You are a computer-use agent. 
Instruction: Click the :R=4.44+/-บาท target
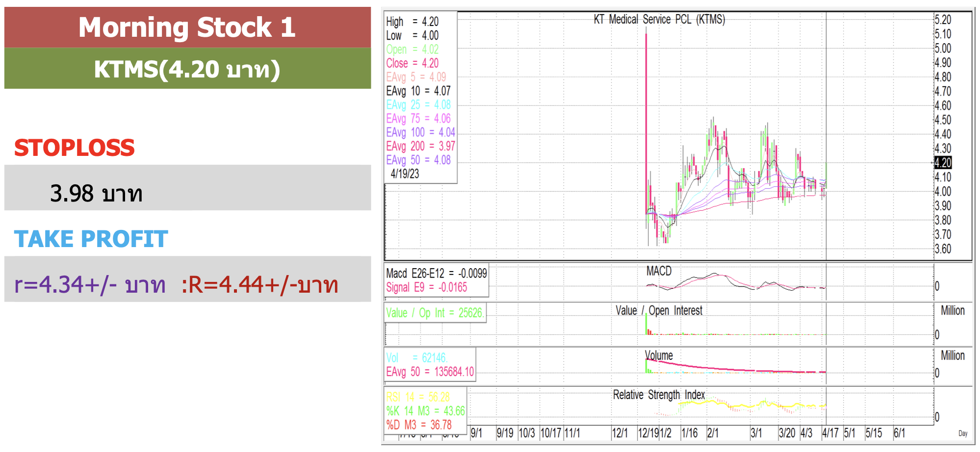click(259, 284)
